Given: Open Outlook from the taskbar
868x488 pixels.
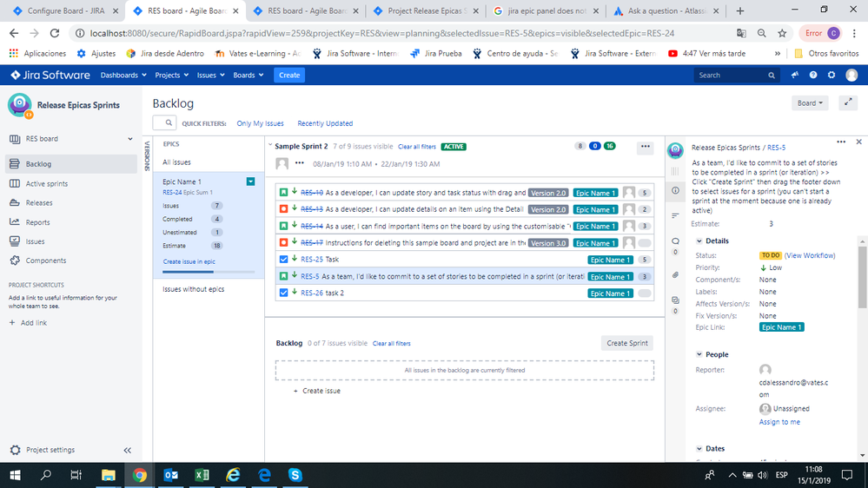Looking at the screenshot, I should point(171,475).
